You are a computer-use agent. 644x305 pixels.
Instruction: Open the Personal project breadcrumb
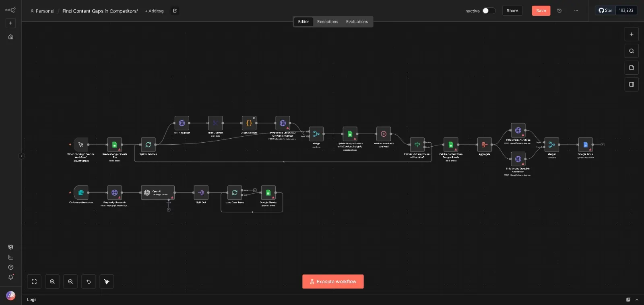pos(42,11)
